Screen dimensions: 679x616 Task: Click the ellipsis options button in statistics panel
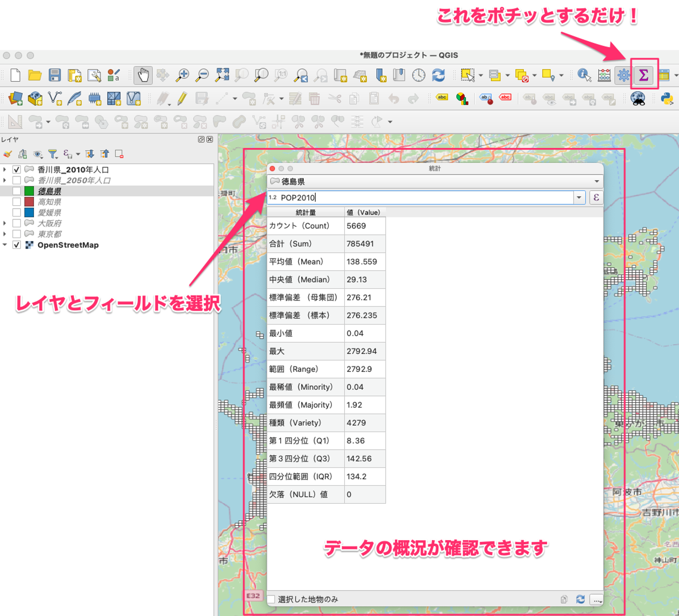pyautogui.click(x=597, y=599)
